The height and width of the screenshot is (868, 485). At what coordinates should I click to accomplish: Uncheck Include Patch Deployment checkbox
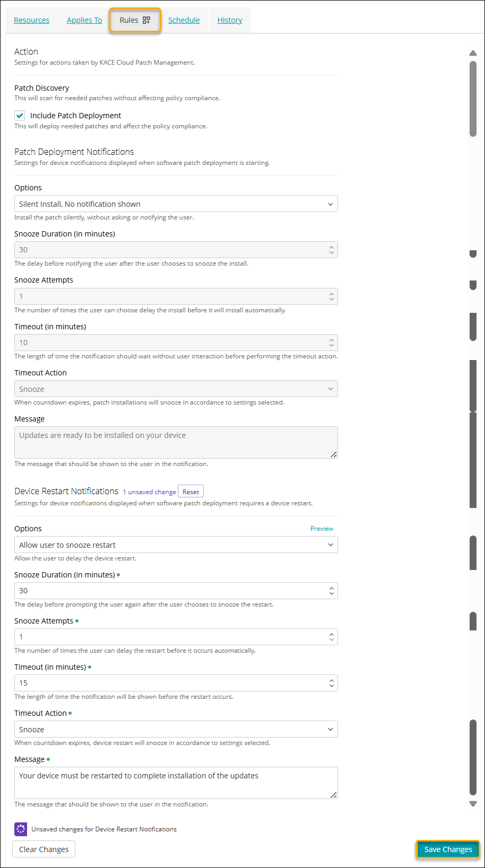20,116
